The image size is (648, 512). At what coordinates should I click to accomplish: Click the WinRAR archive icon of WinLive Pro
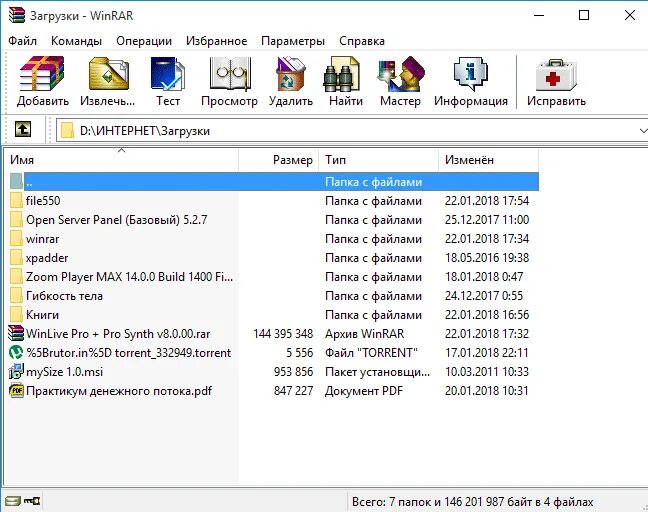point(16,333)
